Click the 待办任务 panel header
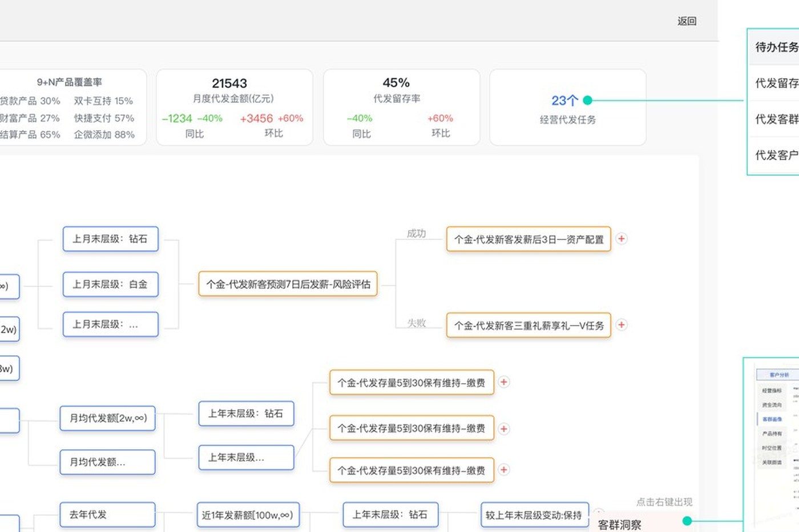Image resolution: width=799 pixels, height=532 pixels. pyautogui.click(x=776, y=47)
